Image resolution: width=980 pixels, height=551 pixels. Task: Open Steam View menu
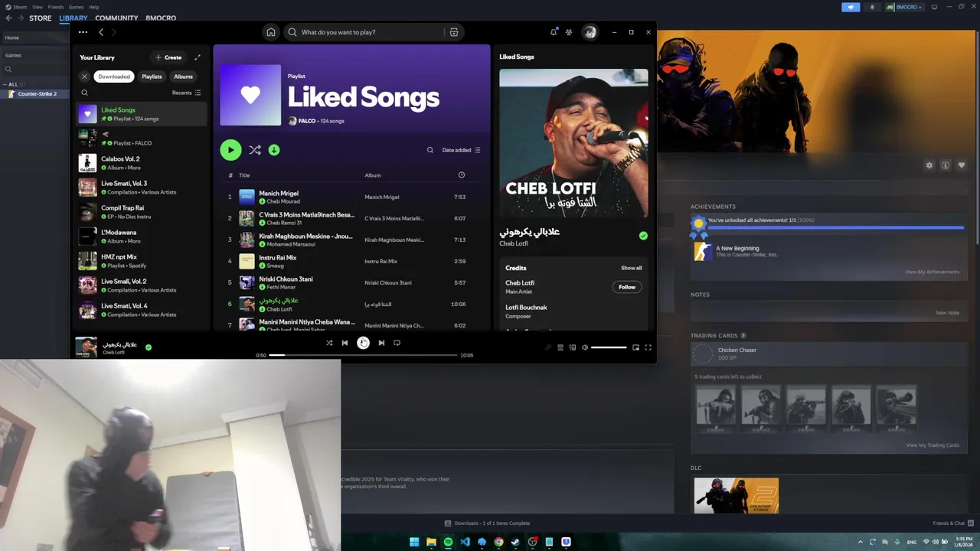(37, 7)
